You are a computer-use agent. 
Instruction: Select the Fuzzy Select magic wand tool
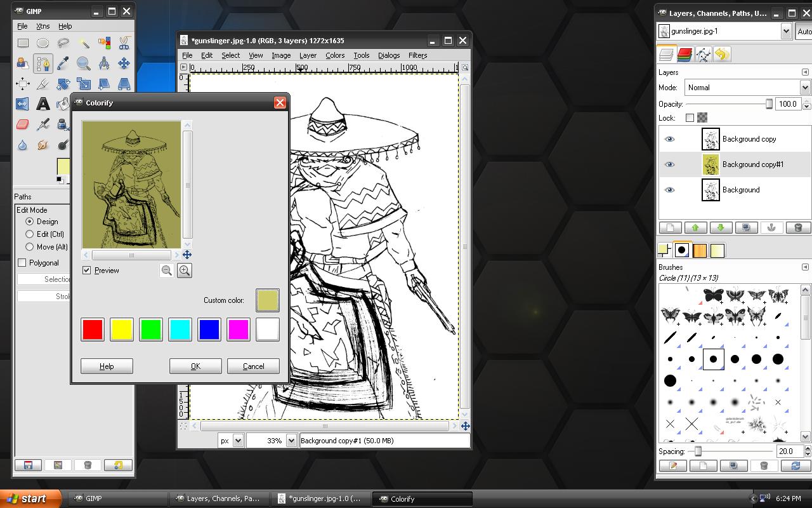click(84, 43)
